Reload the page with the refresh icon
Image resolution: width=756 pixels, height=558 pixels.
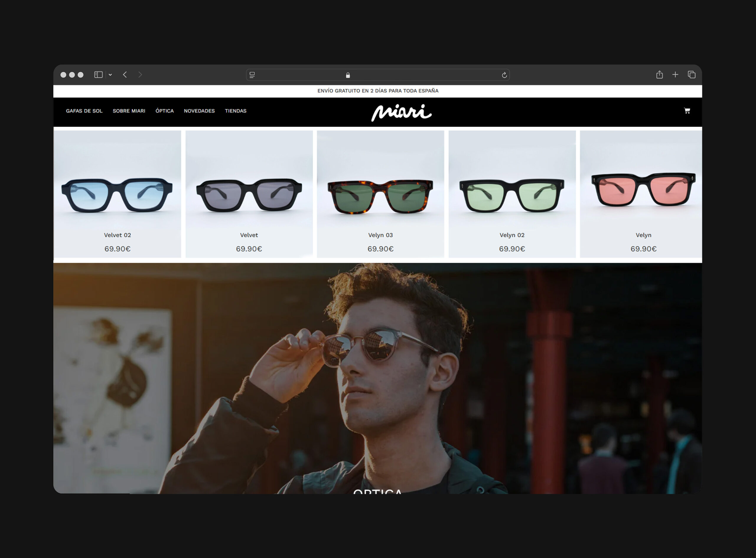coord(504,75)
